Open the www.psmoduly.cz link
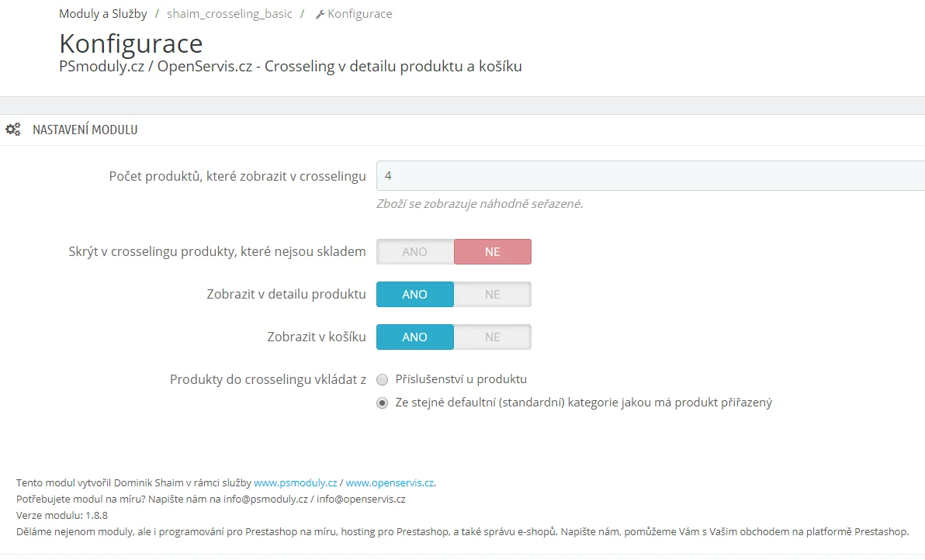This screenshot has height=560, width=925. 295,482
